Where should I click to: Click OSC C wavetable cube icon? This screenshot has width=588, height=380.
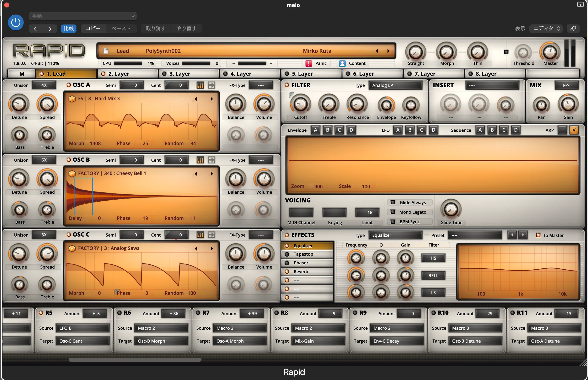(72, 248)
